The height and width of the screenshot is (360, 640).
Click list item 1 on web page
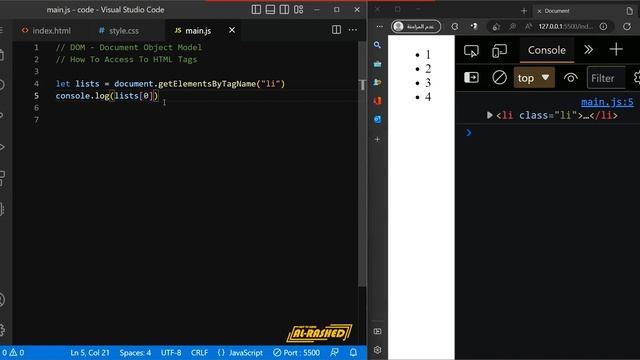(428, 55)
